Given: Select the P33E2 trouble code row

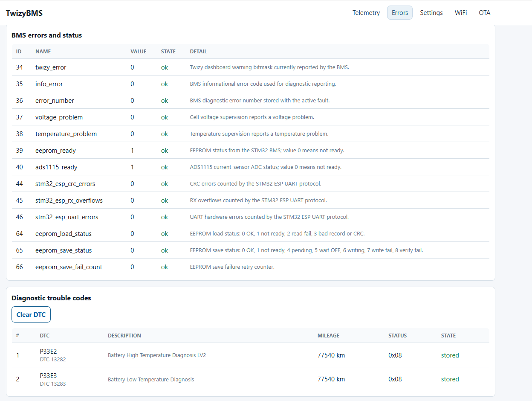Looking at the screenshot, I should point(250,355).
